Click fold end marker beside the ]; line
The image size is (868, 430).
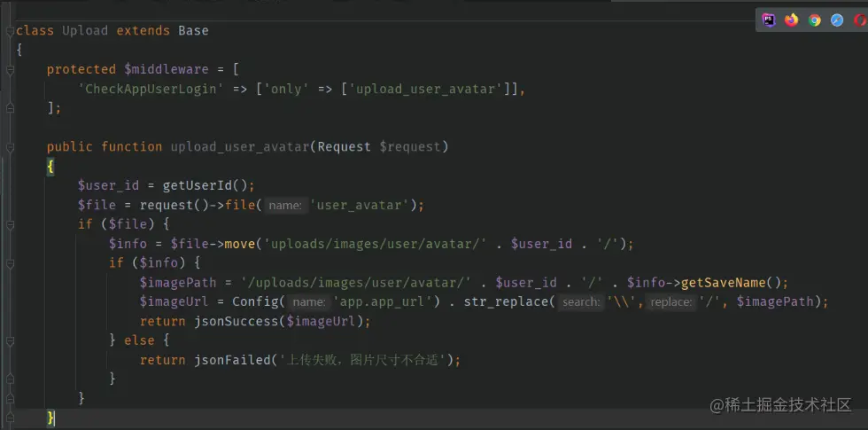point(10,108)
